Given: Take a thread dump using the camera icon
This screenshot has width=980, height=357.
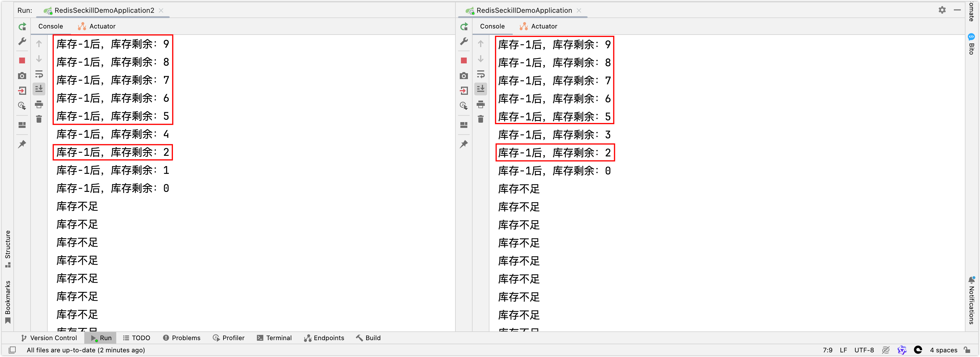Looking at the screenshot, I should point(22,76).
